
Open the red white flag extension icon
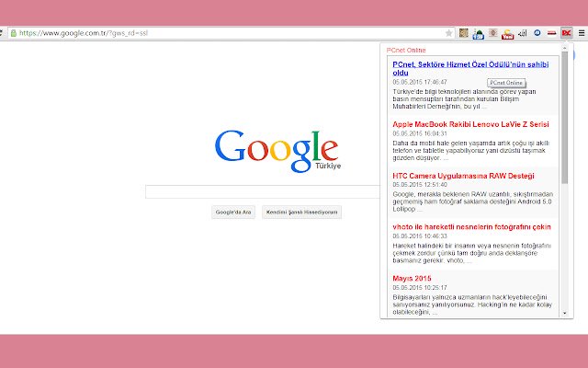551,33
